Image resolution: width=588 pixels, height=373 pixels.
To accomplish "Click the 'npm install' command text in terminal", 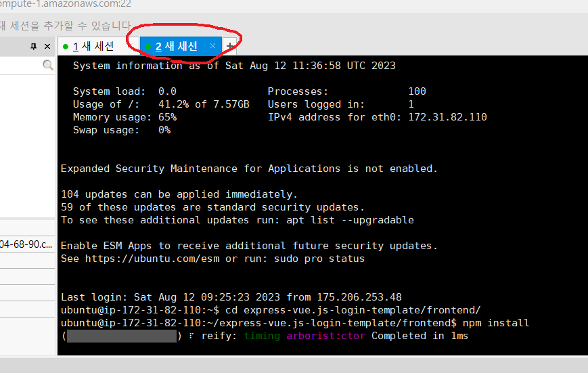I will [x=496, y=323].
